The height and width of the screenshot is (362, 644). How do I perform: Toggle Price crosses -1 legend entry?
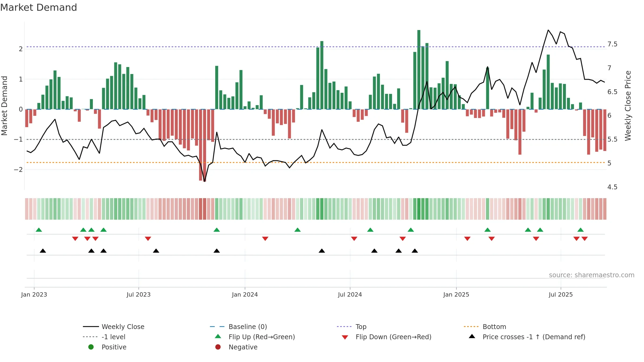pyautogui.click(x=527, y=337)
